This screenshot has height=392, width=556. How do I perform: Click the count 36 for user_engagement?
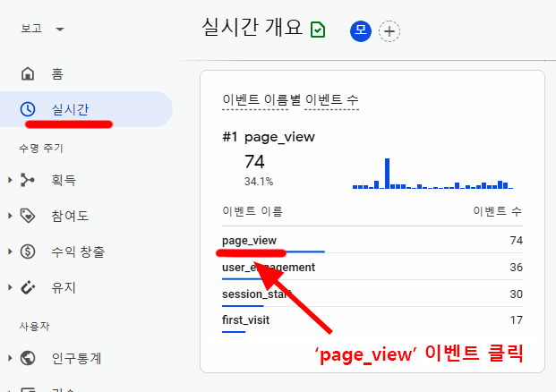coord(517,268)
